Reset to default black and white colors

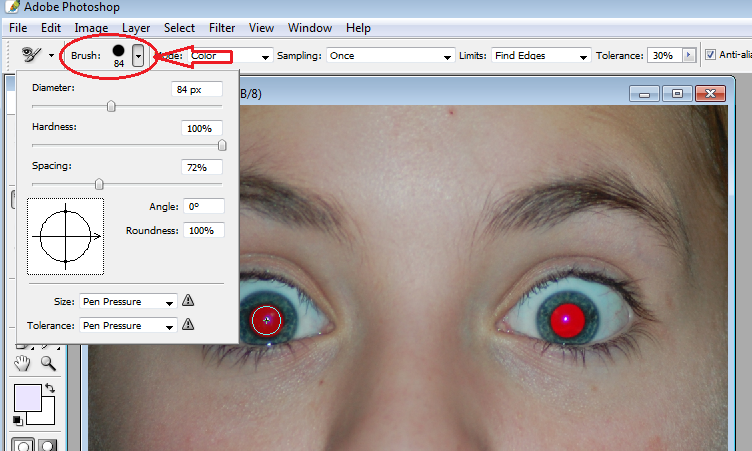pyautogui.click(x=18, y=421)
